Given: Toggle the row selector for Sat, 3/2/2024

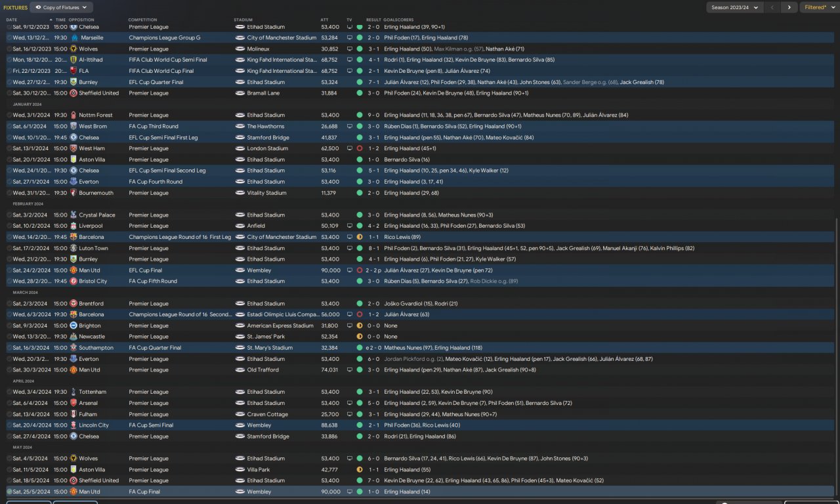Looking at the screenshot, I should point(9,215).
